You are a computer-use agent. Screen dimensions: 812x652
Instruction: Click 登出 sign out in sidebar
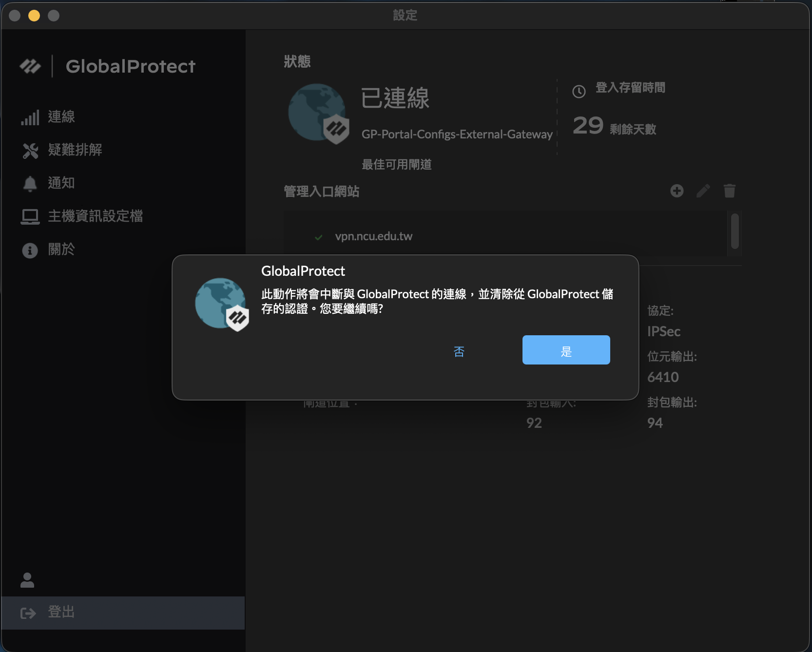point(61,612)
